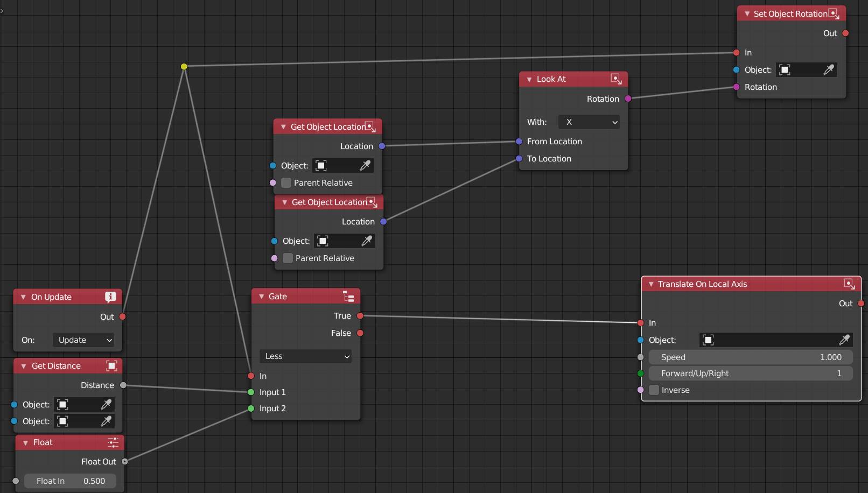Open the Less comparison dropdown in the Gate node

305,356
